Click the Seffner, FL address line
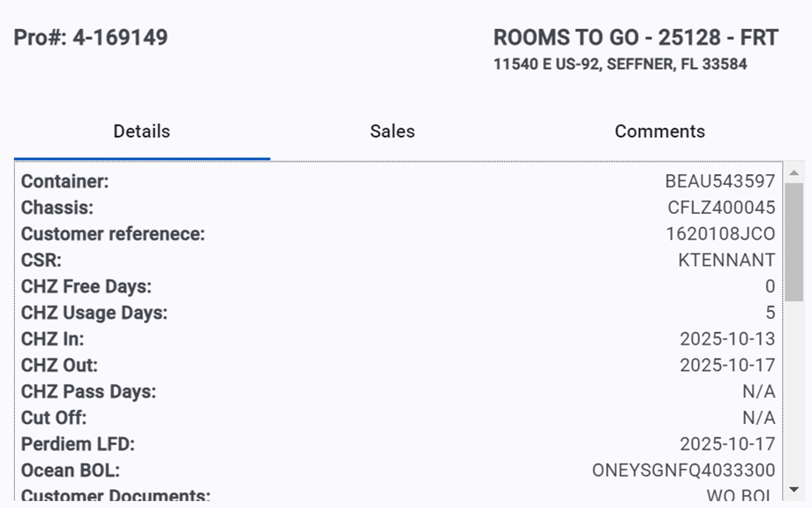Screen dimensions: 812x508 620,64
